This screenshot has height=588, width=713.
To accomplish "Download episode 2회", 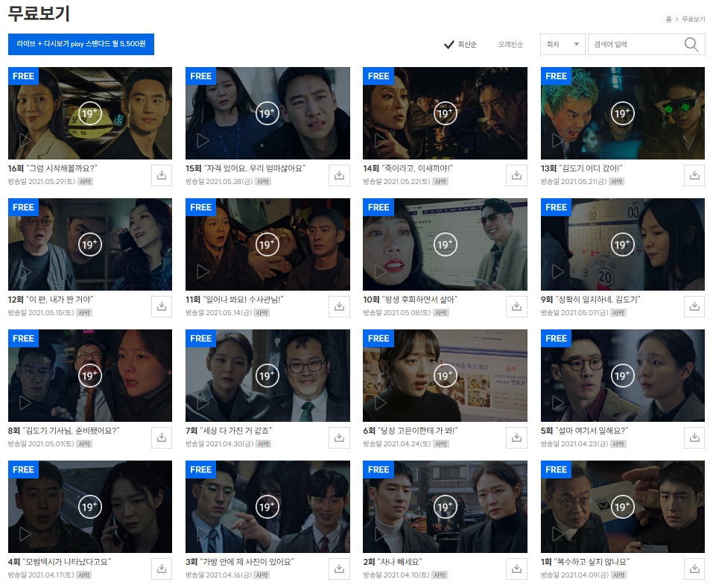I will coord(516,569).
